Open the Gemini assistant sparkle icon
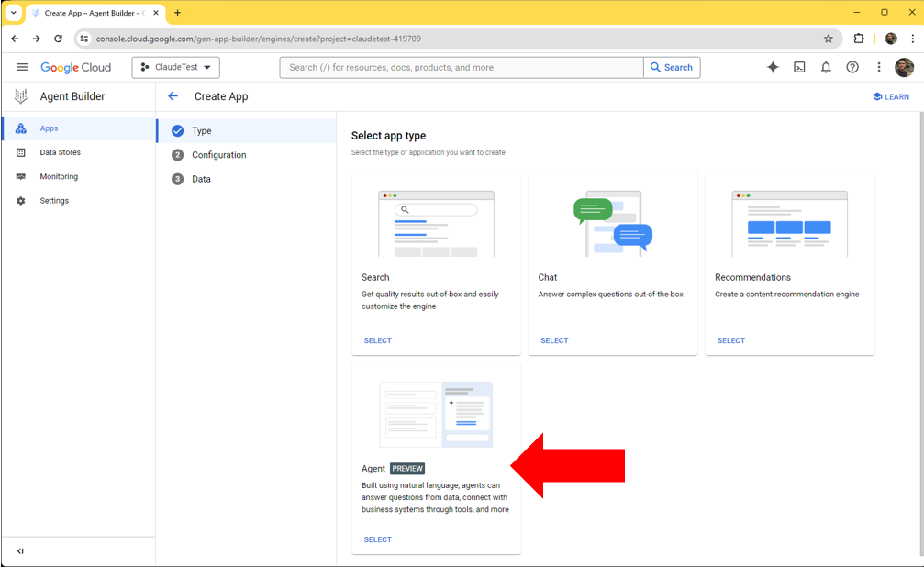 (772, 67)
